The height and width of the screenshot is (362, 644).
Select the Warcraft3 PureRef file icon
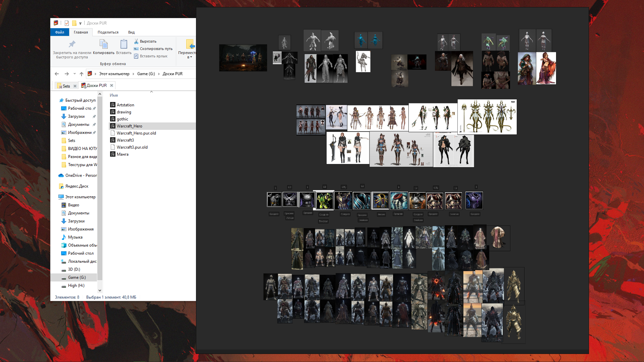113,140
